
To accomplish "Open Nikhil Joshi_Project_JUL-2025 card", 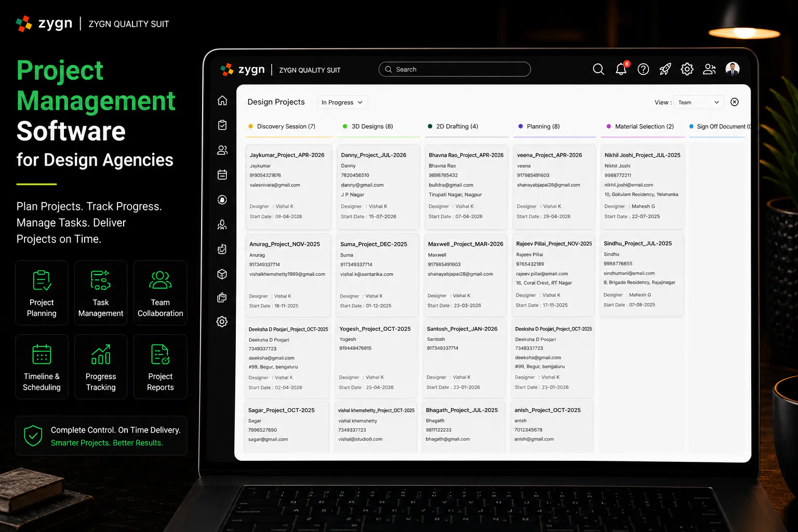I will click(643, 187).
